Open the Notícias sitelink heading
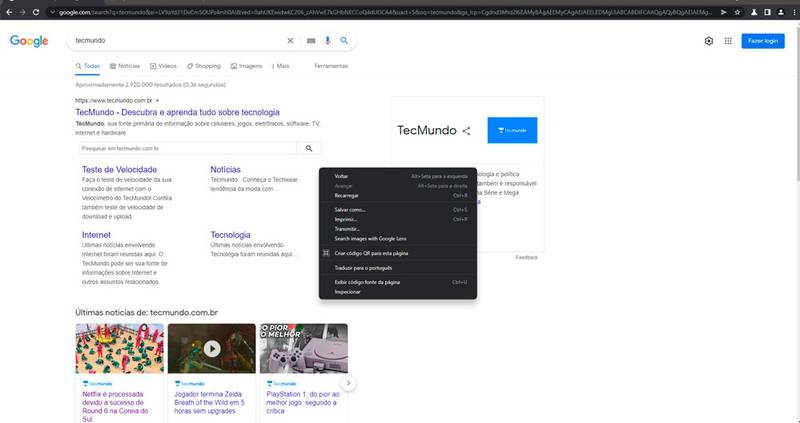The width and height of the screenshot is (800, 423). [226, 169]
